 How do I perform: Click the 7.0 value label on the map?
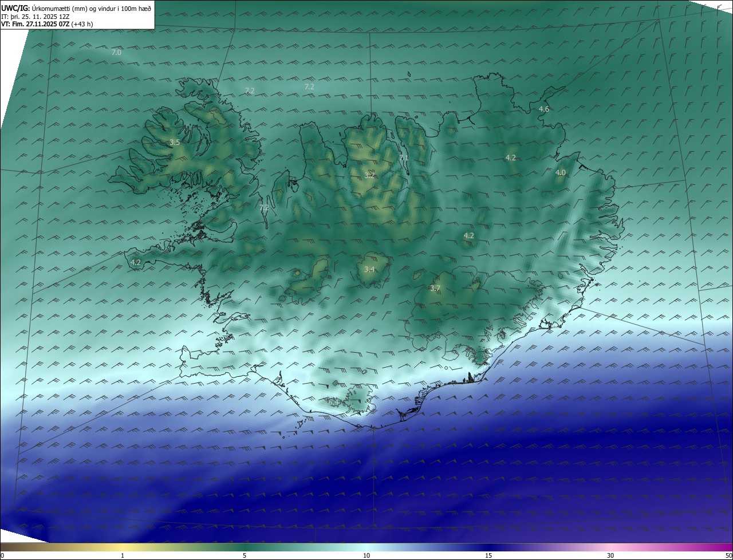[x=116, y=52]
